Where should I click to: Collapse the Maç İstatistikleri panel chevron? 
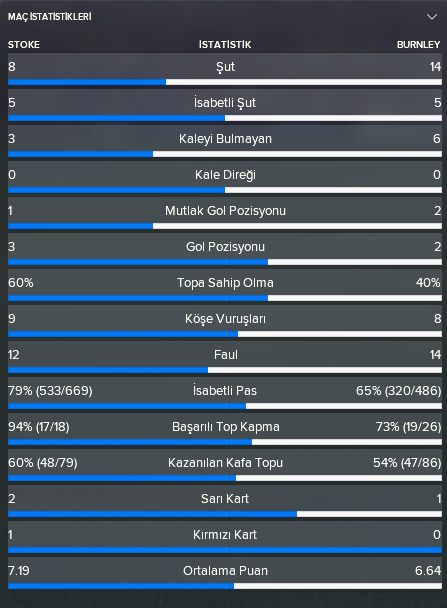tap(431, 17)
